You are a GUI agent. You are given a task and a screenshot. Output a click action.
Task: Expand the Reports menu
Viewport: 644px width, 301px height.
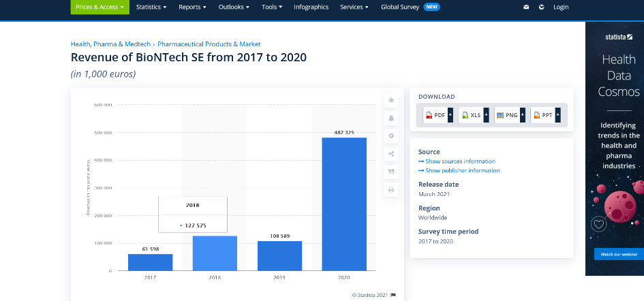point(192,7)
